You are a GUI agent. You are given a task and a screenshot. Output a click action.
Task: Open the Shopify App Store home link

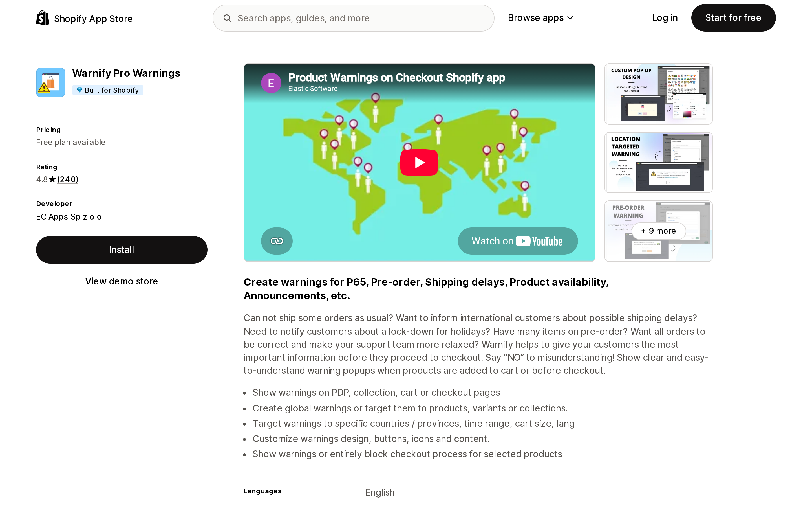[84, 18]
